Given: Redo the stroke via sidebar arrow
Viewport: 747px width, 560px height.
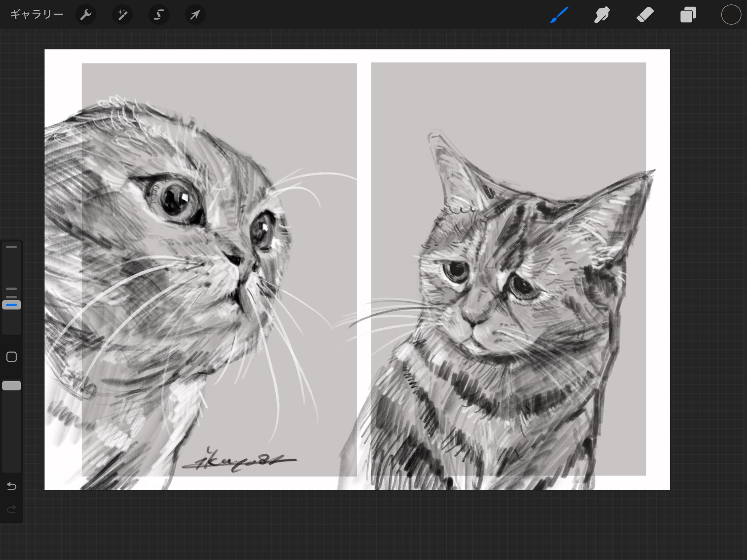Looking at the screenshot, I should click(12, 509).
